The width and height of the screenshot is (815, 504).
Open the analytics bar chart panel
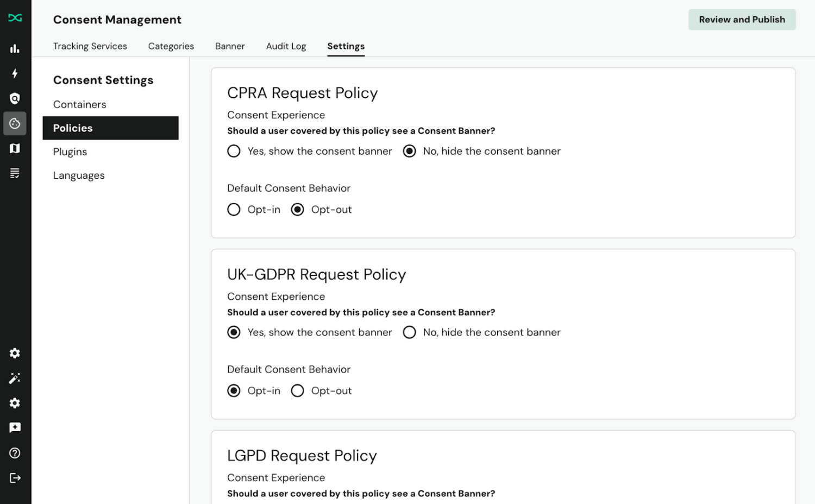[x=15, y=48]
